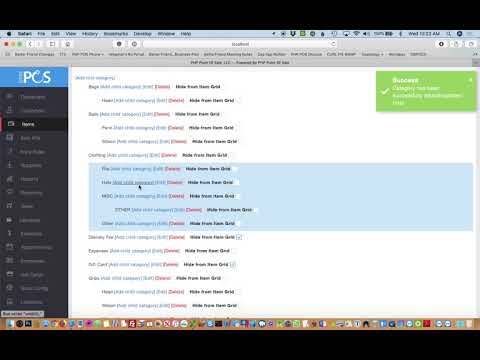The height and width of the screenshot is (360, 480).
Task: Open the Sales cart icon in sidebar
Action: click(x=10, y=206)
